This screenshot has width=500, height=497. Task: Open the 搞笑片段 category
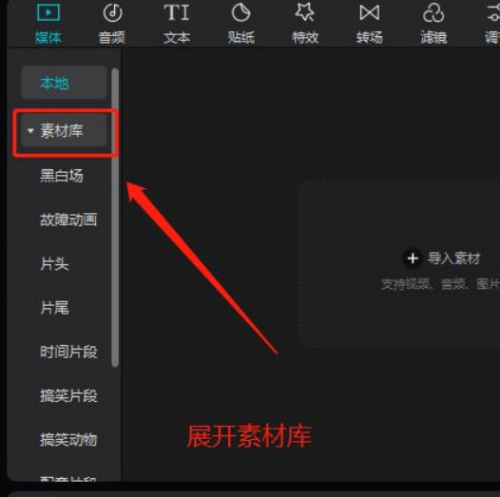pos(69,396)
